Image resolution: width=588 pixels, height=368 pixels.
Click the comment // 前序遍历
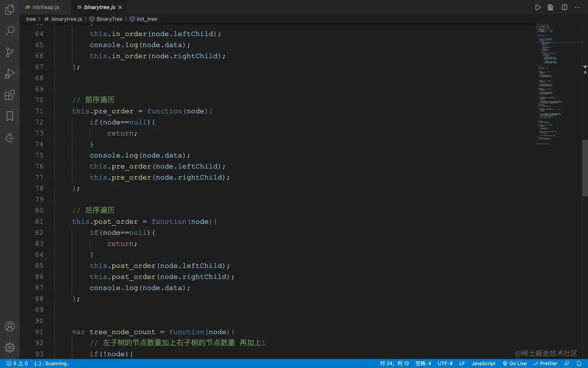[x=93, y=100]
